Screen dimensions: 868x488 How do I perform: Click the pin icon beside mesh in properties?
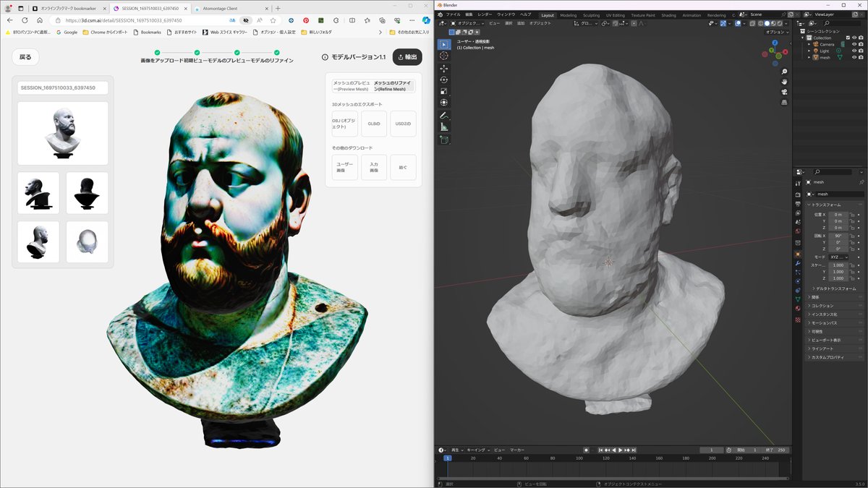click(x=861, y=182)
